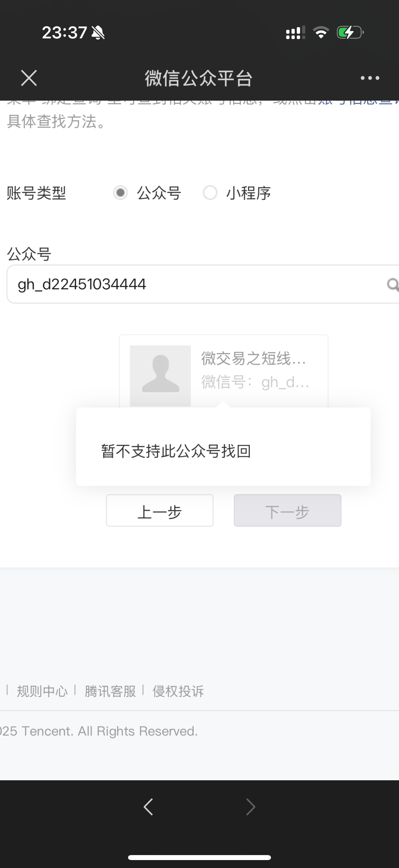This screenshot has height=868, width=399.
Task: Tap the cellular signal bars icon
Action: coord(296,33)
